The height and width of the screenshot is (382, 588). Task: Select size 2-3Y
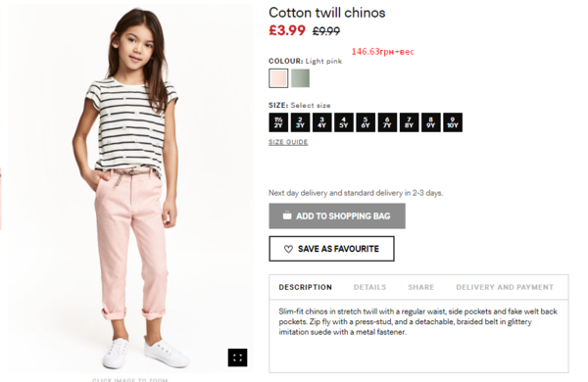[x=300, y=122]
